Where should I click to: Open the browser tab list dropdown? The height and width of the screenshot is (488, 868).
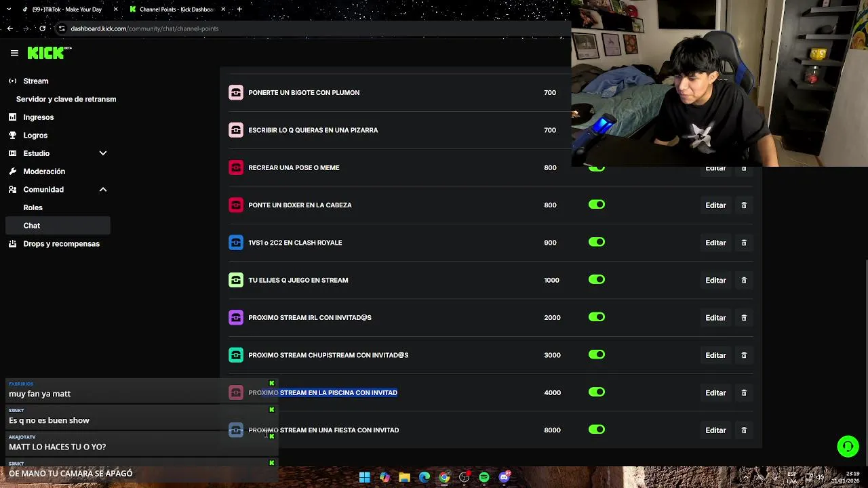(x=9, y=9)
